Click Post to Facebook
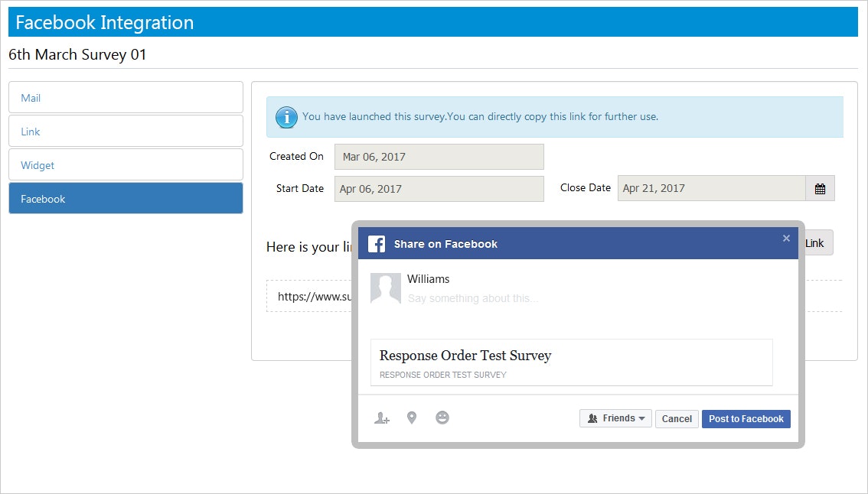Viewport: 868px width, 494px height. tap(746, 419)
